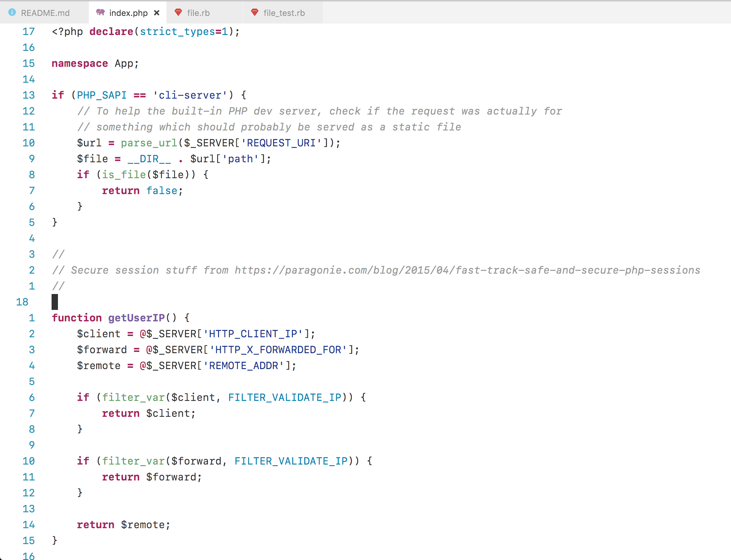
Task: Click current line number 18 in gutter
Action: (22, 302)
